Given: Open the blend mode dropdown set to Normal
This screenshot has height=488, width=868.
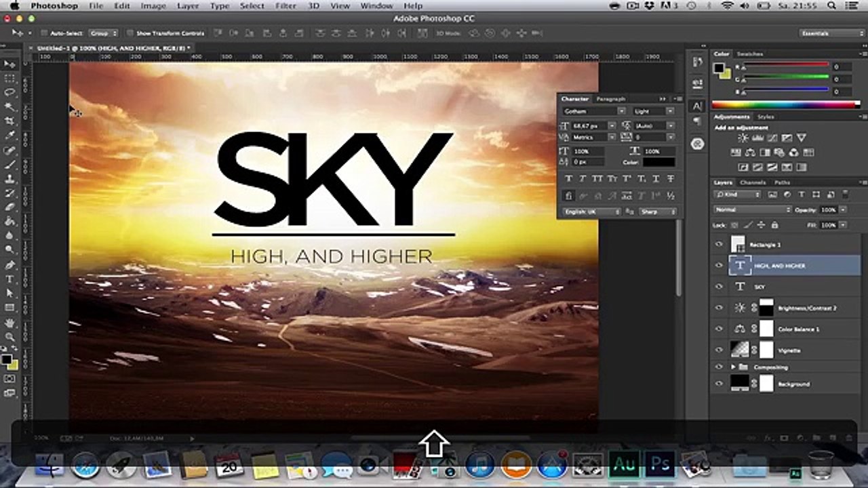Looking at the screenshot, I should pyautogui.click(x=752, y=210).
